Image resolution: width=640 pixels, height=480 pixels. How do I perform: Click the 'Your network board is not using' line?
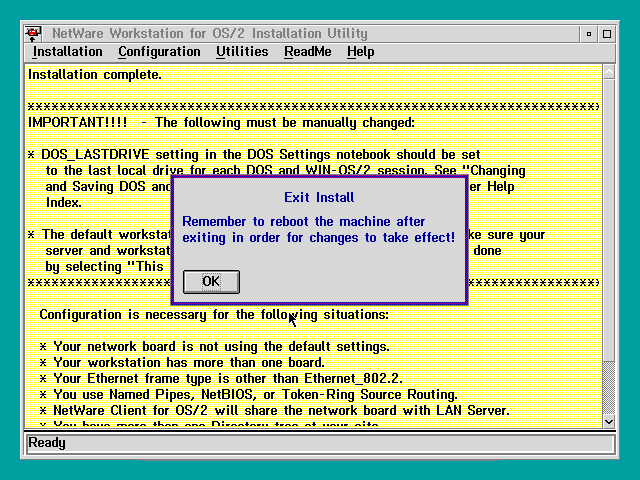(x=215, y=347)
